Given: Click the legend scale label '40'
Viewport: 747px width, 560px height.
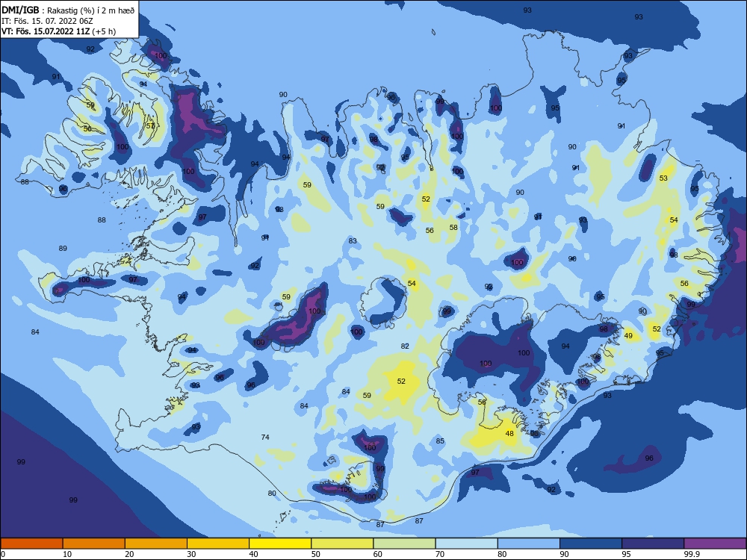Looking at the screenshot, I should 253,554.
